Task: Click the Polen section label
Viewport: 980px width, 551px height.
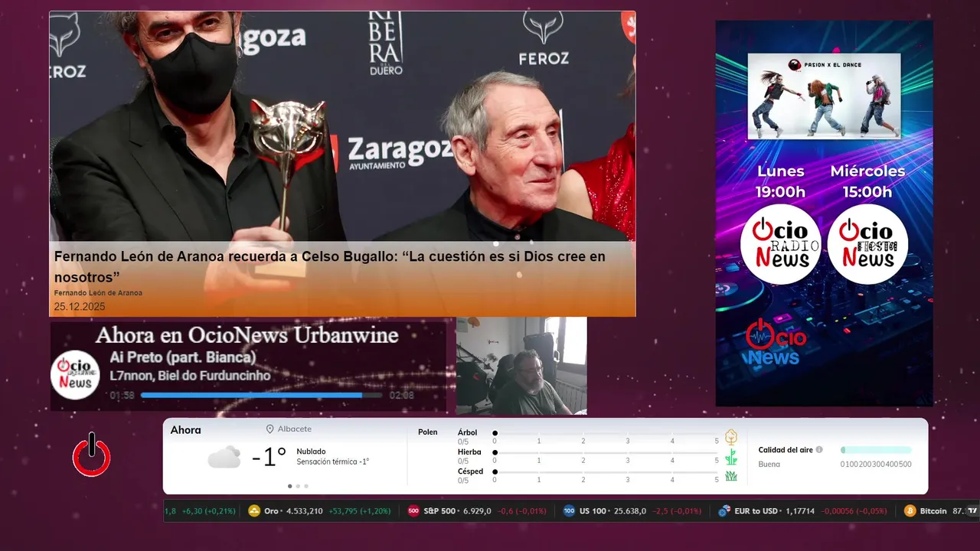Action: tap(427, 432)
